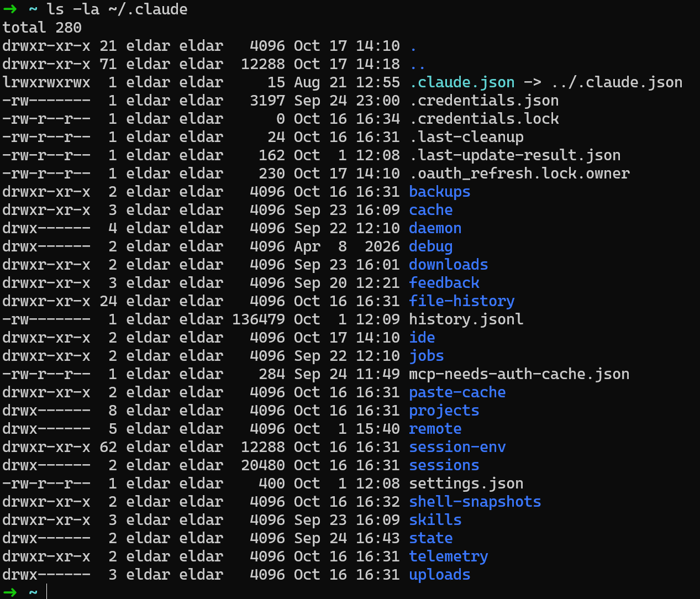Image resolution: width=700 pixels, height=599 pixels.
Task: Click the .claude.json symlink name
Action: (x=462, y=83)
